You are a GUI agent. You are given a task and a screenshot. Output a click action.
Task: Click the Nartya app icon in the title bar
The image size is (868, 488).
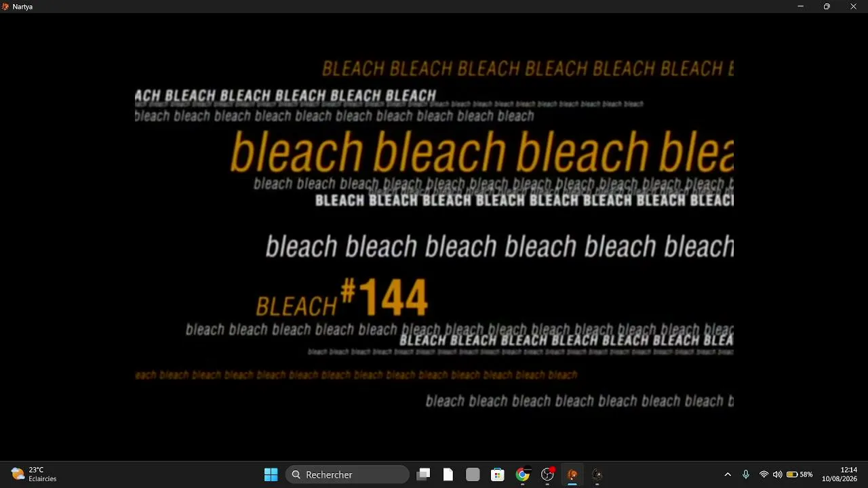pos(6,7)
